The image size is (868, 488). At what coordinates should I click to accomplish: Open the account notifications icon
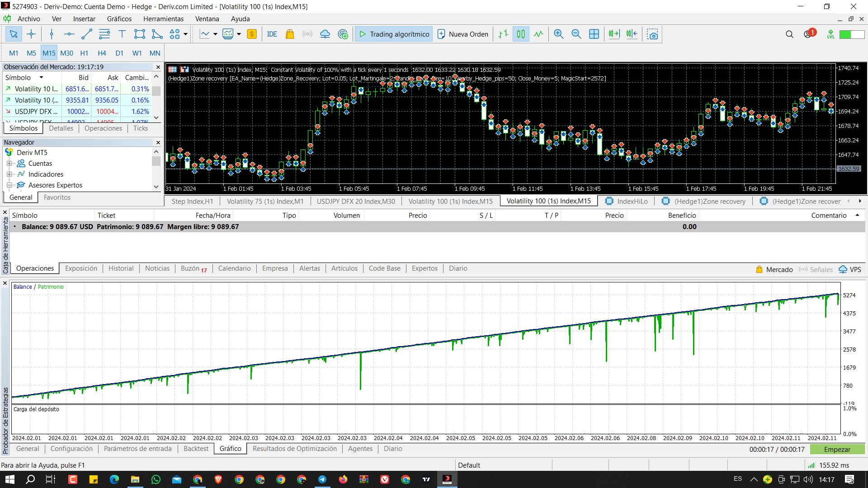click(x=809, y=34)
